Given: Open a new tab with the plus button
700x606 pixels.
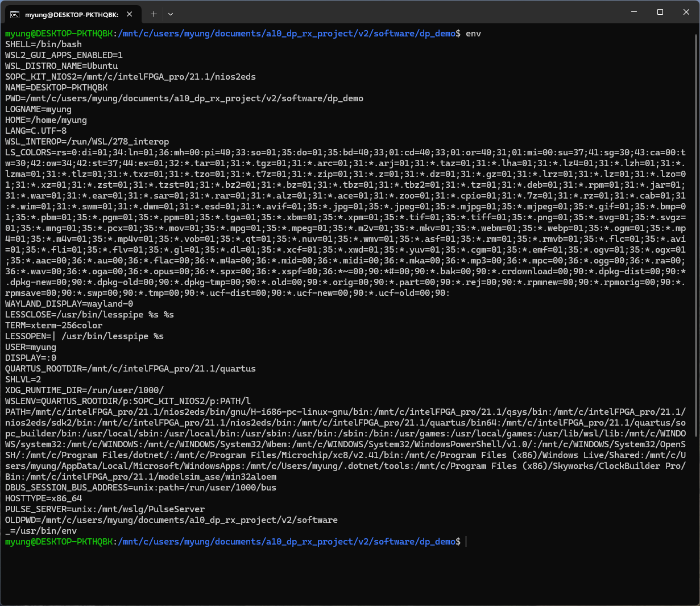Looking at the screenshot, I should 154,14.
